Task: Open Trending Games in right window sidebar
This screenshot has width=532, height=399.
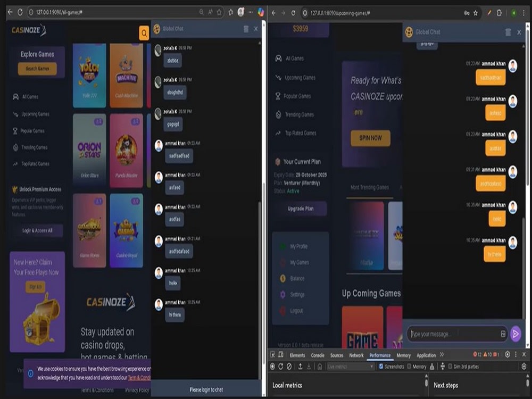Action: coord(295,115)
